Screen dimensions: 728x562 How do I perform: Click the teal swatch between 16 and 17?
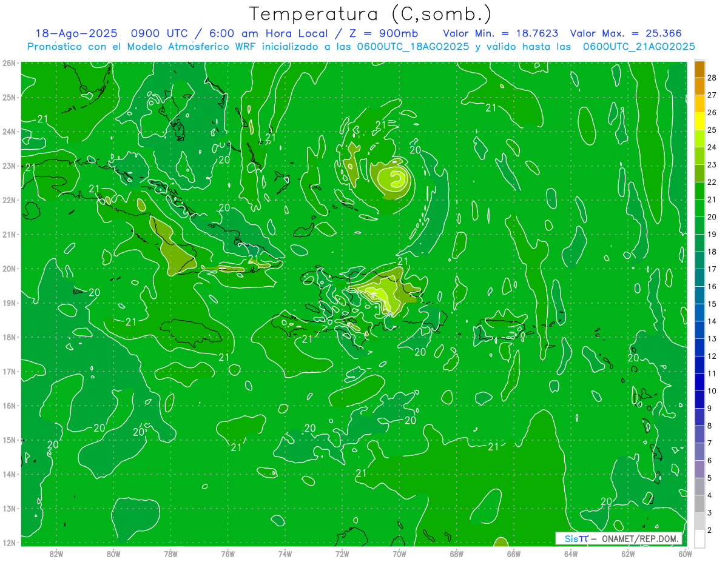coord(699,278)
